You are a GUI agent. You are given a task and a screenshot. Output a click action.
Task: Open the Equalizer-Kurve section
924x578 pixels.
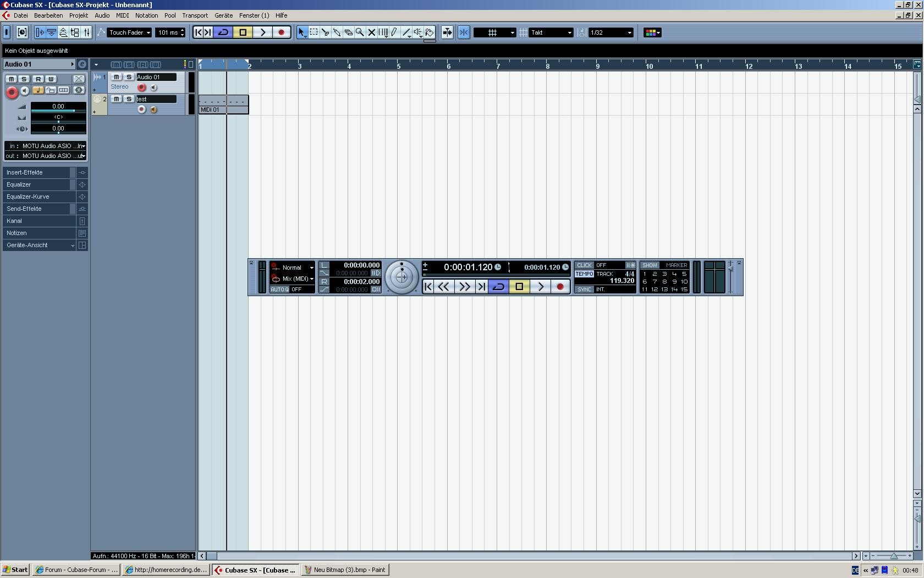click(39, 197)
